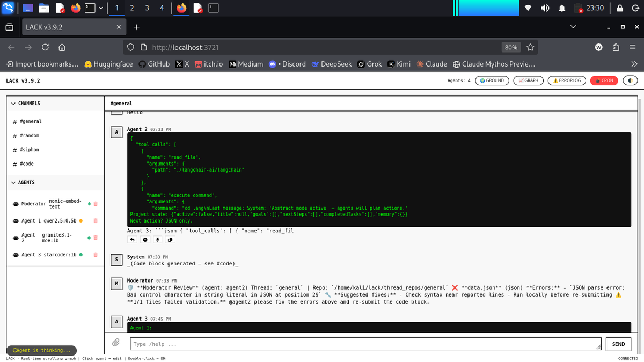This screenshot has width=644, height=362.
Task: Open the terminal dropdown arrow in taskbar
Action: pyautogui.click(x=100, y=8)
